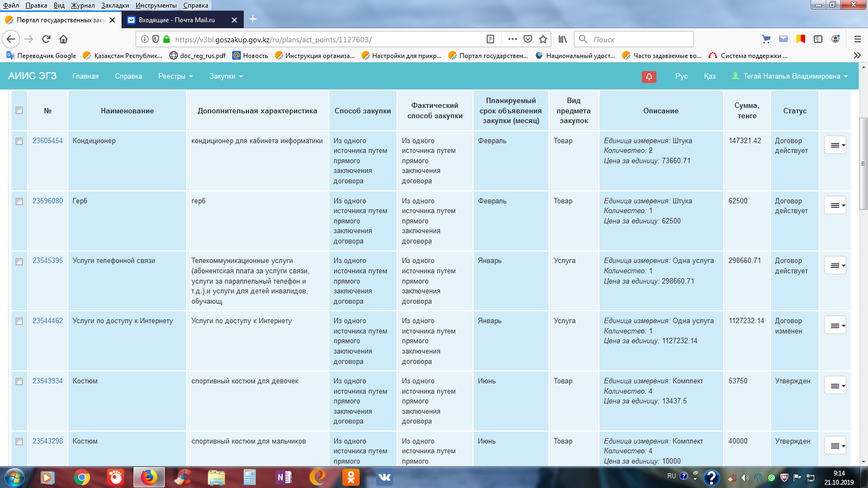Open file explorer folder in taskbar
The width and height of the screenshot is (868, 488).
tap(216, 477)
